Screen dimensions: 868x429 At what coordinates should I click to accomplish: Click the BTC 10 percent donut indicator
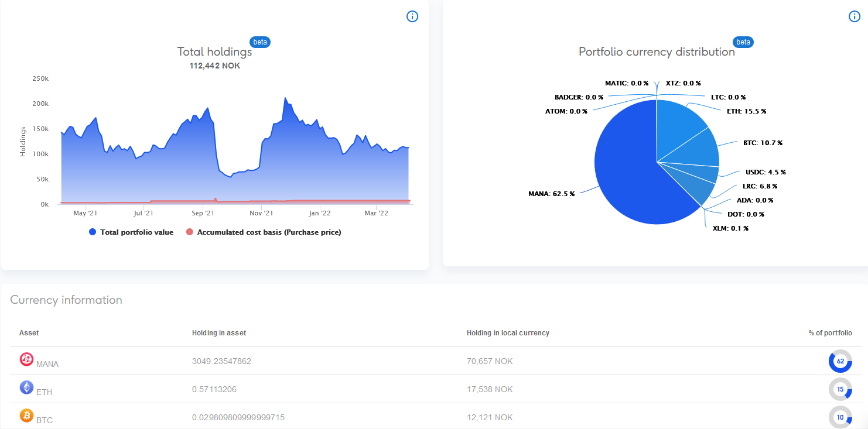click(840, 417)
